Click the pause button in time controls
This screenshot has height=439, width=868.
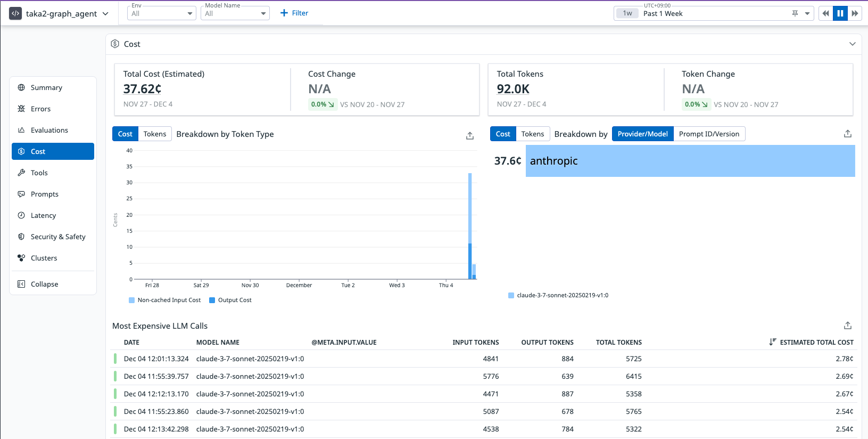pos(840,13)
